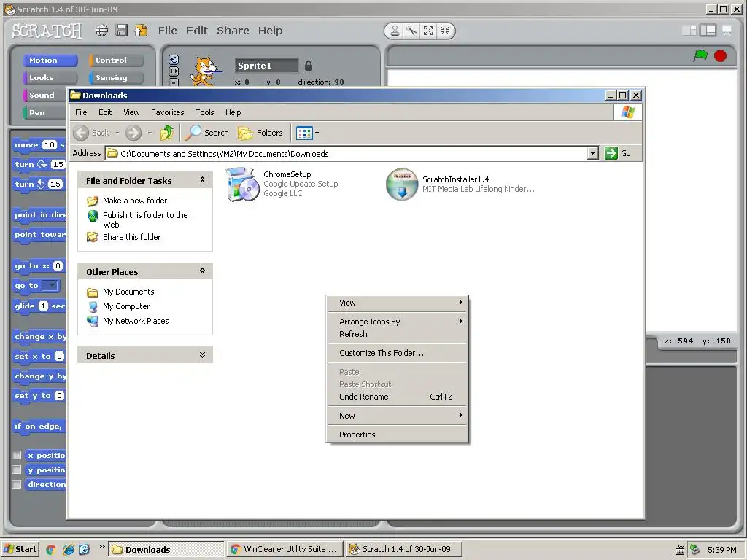
Task: Open WinCleaner Utility Suite taskbar button
Action: [x=285, y=549]
